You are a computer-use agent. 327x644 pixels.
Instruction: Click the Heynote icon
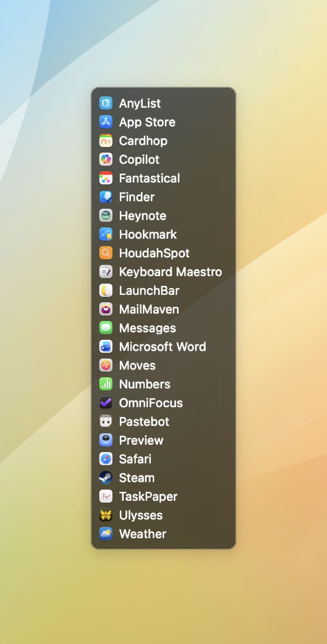[106, 216]
